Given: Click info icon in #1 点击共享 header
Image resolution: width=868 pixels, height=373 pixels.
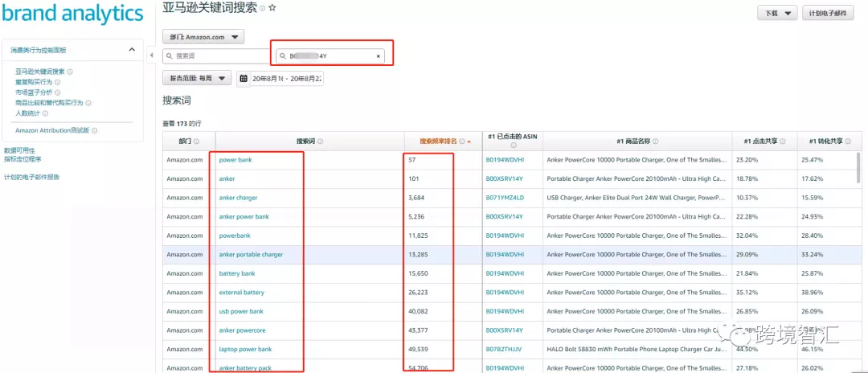Looking at the screenshot, I should [783, 141].
